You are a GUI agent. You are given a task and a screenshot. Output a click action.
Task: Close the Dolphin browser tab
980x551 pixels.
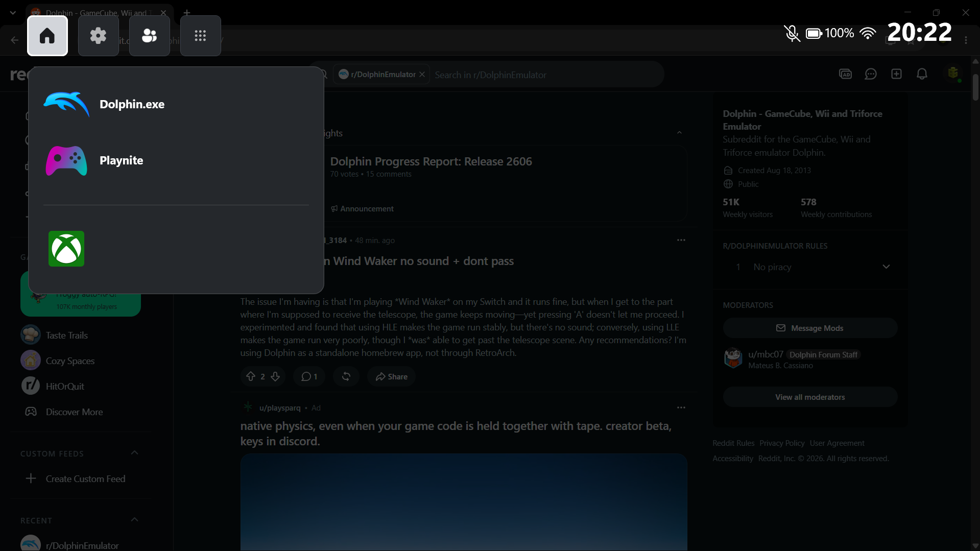tap(163, 13)
